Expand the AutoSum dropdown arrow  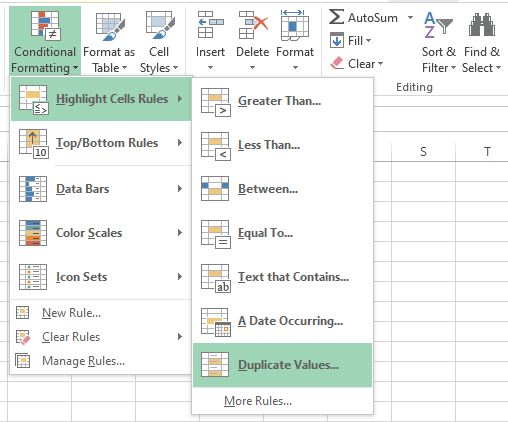(410, 17)
